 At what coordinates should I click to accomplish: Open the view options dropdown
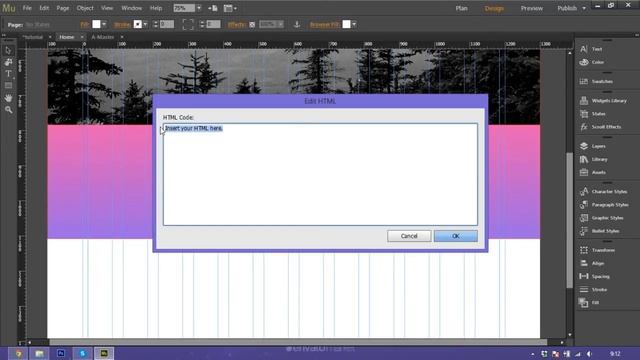230,8
